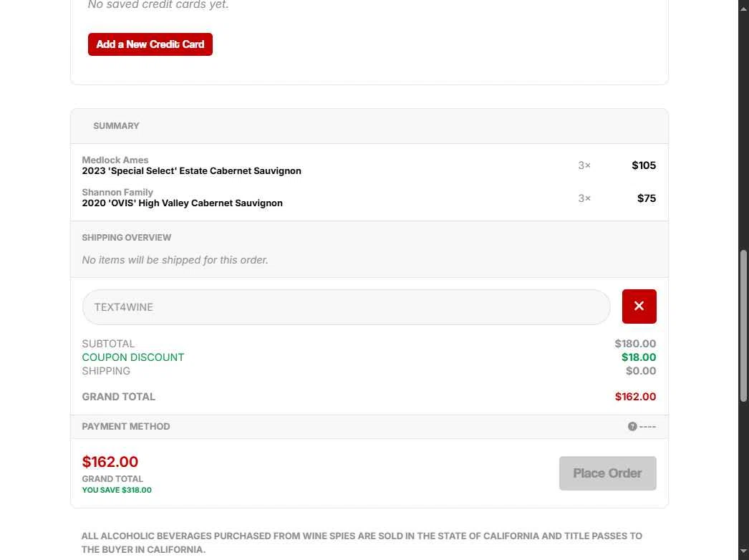This screenshot has width=749, height=560.
Task: Click the Shannon Family winery name
Action: 117,192
